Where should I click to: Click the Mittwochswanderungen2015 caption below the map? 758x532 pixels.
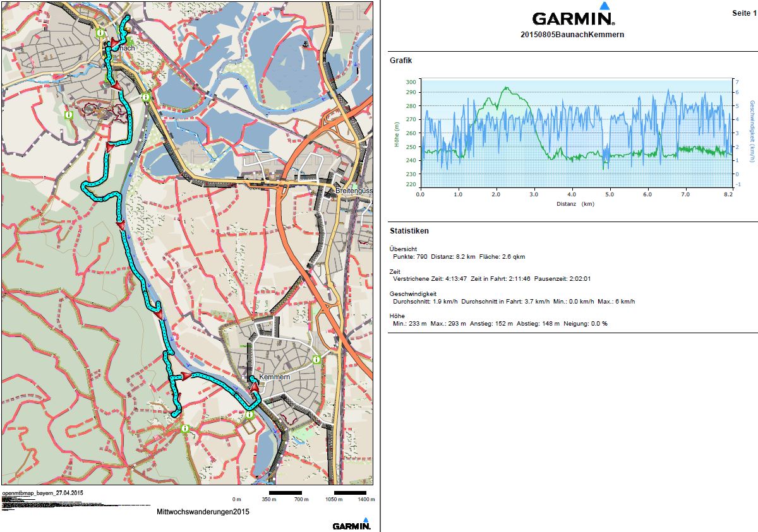203,512
